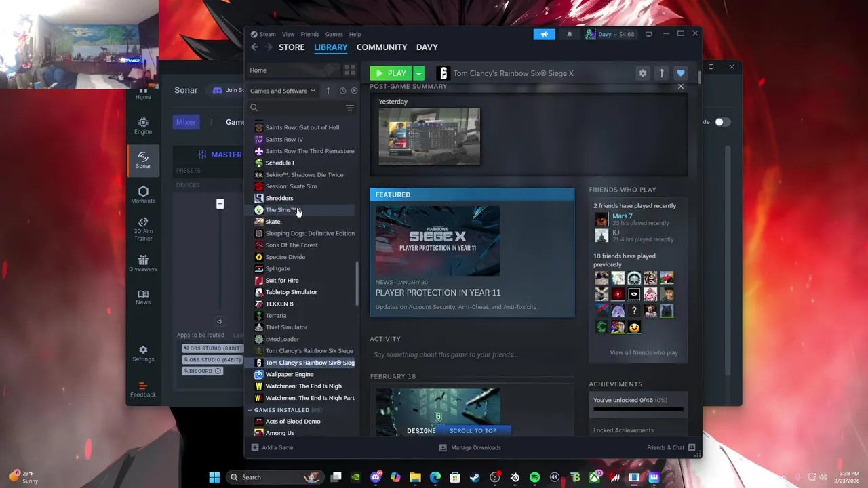Open News in SteelSeries sidebar

(143, 298)
